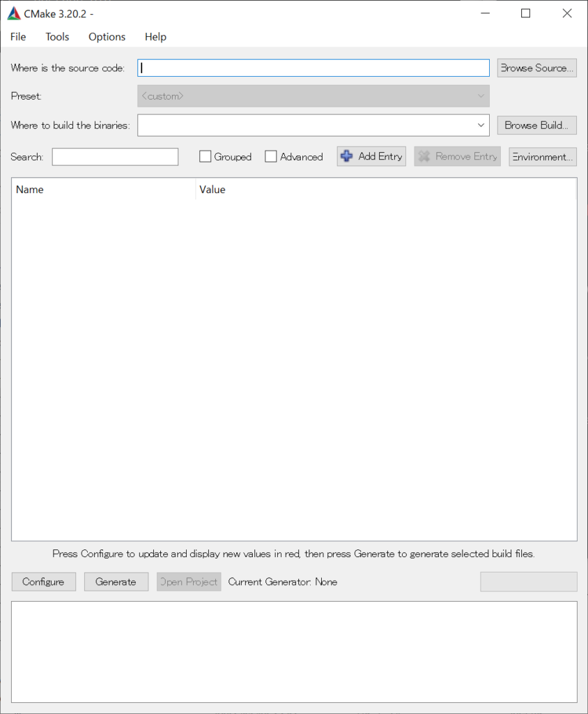The height and width of the screenshot is (714, 588).
Task: Open the File menu
Action: [18, 37]
